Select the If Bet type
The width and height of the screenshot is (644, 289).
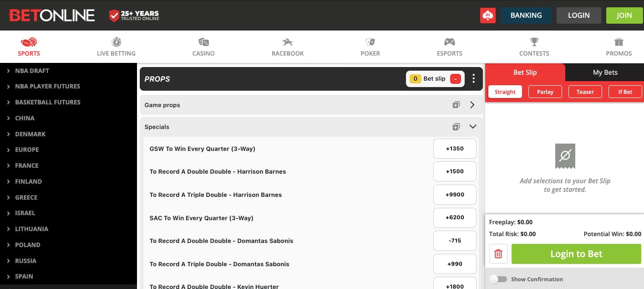(x=625, y=92)
